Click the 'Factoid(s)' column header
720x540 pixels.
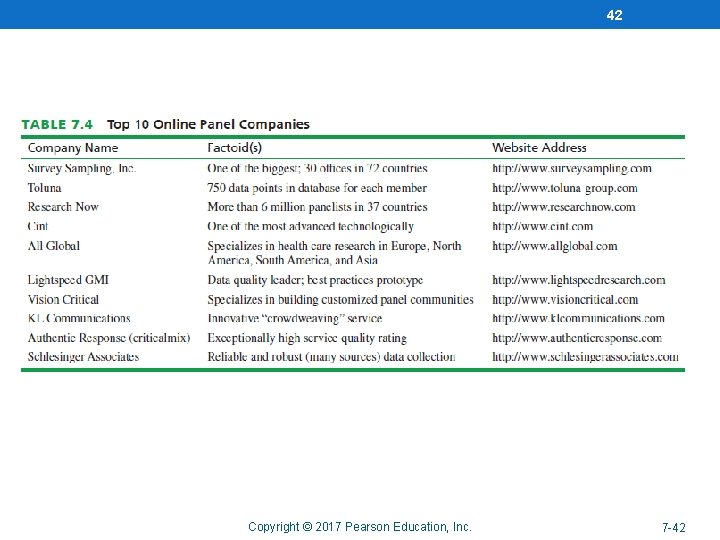235,148
